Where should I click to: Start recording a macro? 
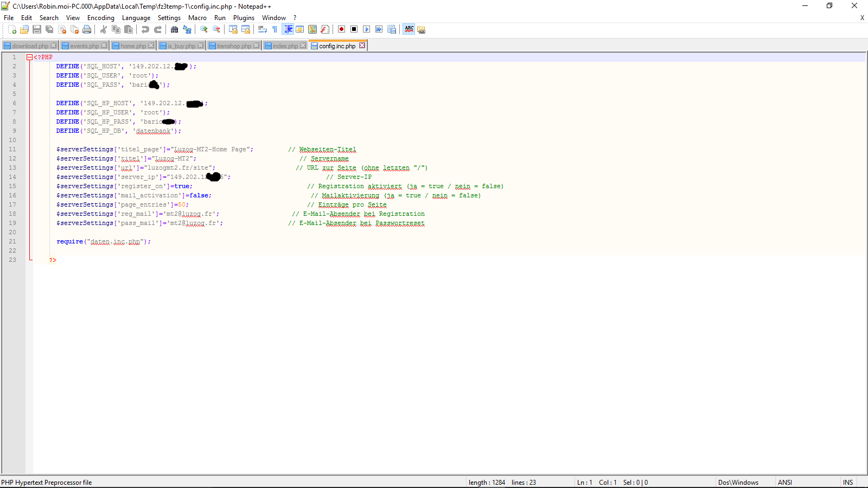342,29
